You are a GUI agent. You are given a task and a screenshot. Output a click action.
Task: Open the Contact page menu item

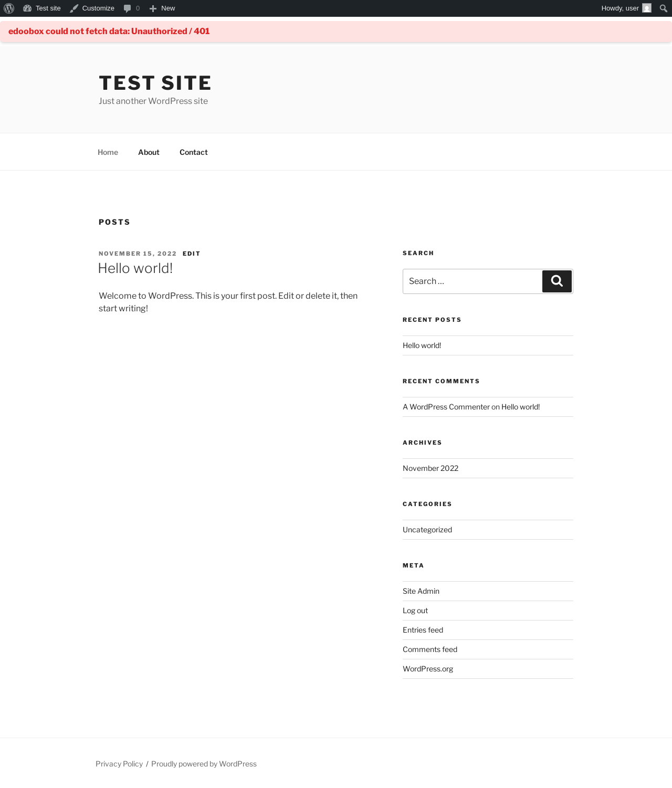(193, 152)
